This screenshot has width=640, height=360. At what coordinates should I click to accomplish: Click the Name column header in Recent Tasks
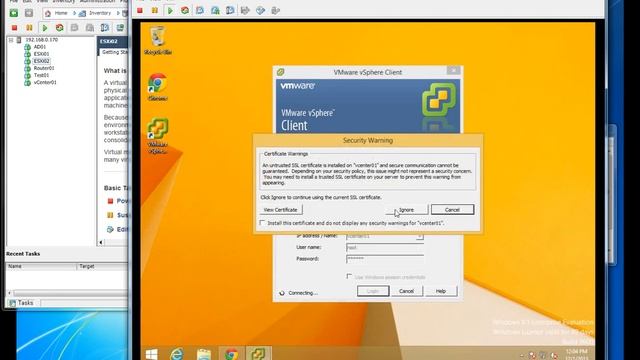[x=41, y=266]
